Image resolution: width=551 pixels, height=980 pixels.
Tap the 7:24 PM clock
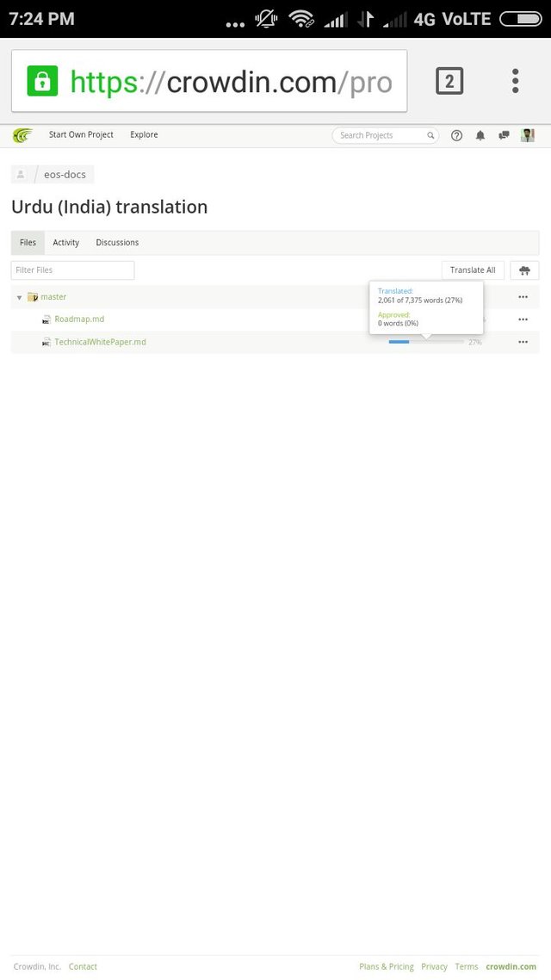pos(42,19)
